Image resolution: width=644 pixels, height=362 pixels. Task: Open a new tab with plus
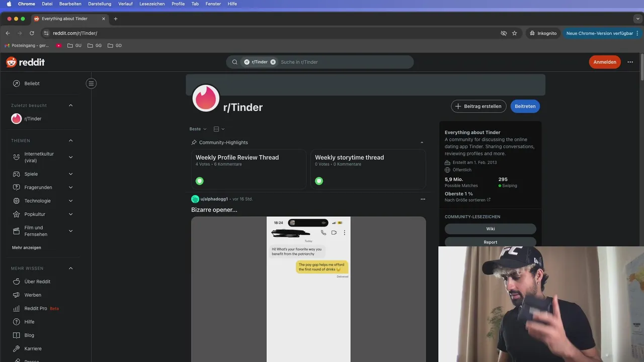pos(115,19)
